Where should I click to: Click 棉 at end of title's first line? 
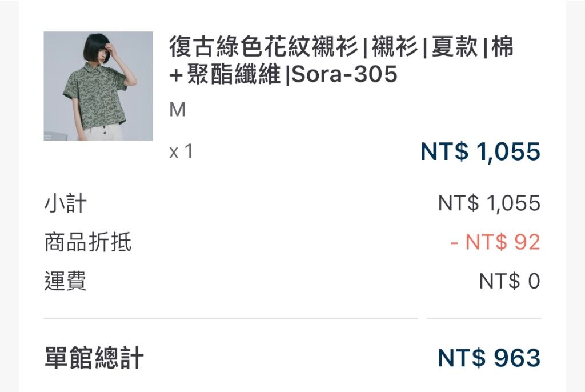tap(502, 47)
